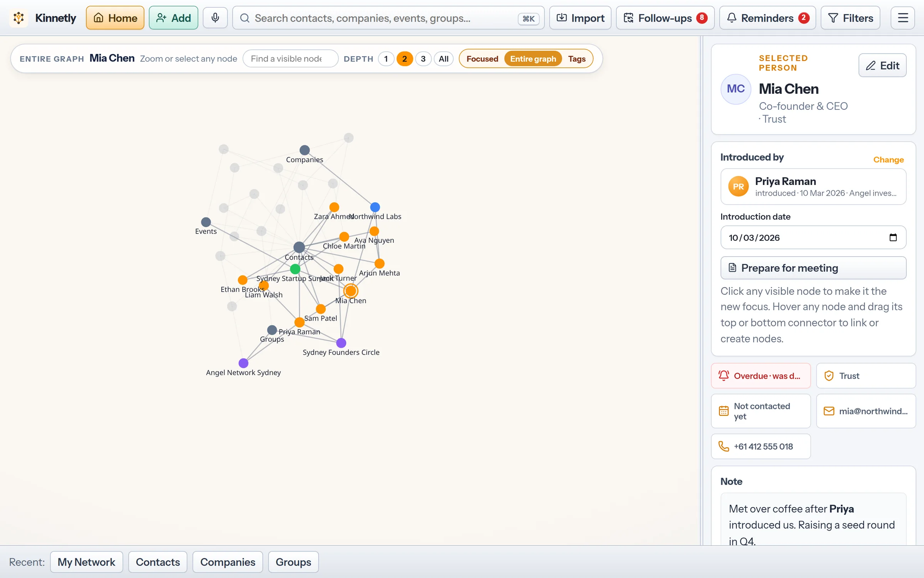The height and width of the screenshot is (578, 924).
Task: Click the Add contact button
Action: [173, 18]
